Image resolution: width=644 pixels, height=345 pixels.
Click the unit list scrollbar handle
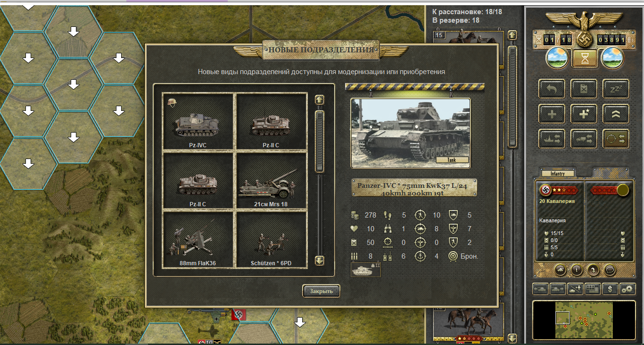pos(320,141)
